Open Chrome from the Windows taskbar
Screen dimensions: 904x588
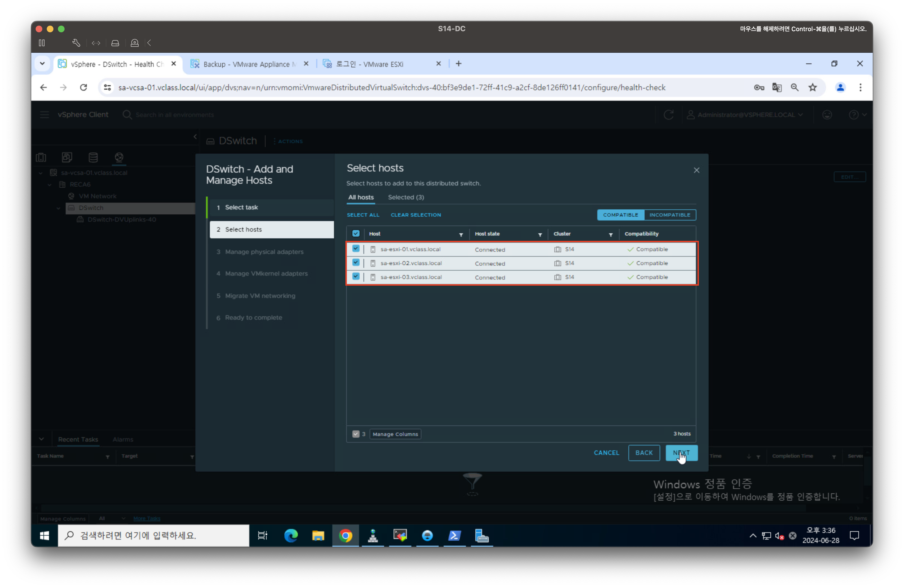345,536
